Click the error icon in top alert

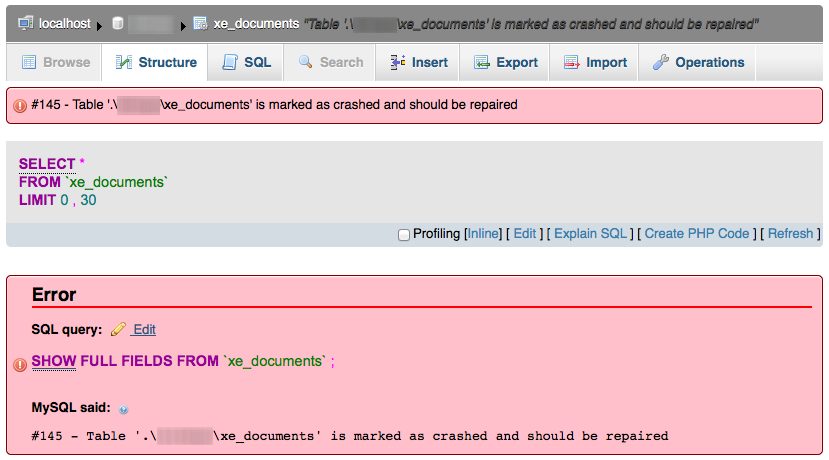tap(20, 105)
